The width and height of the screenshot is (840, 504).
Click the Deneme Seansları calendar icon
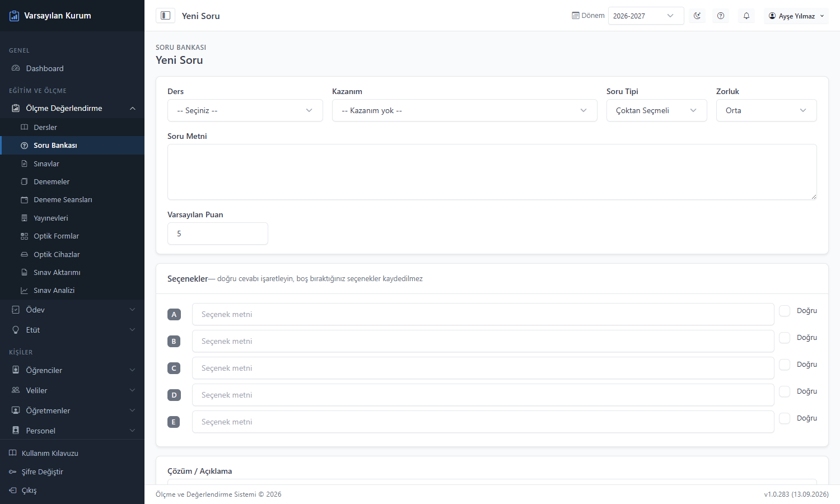[x=24, y=200]
